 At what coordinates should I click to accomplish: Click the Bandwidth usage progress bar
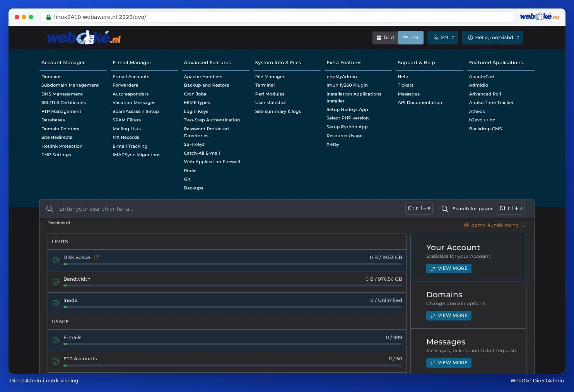(x=233, y=286)
